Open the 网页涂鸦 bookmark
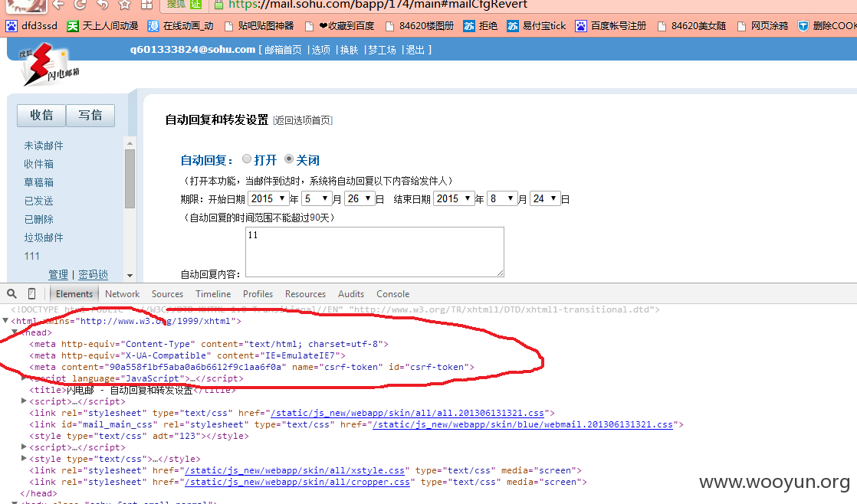The height and width of the screenshot is (504, 857). click(x=763, y=26)
